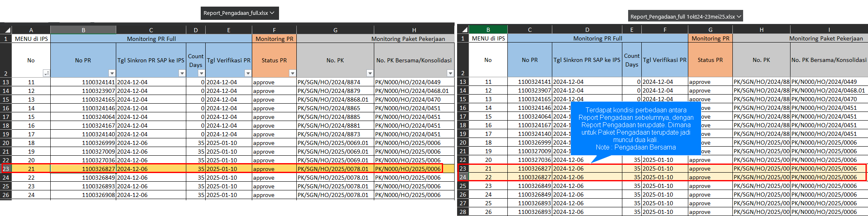868x216 pixels.
Task: Click filter button on No. PK Bersama/Konsolidasi header
Action: pyautogui.click(x=450, y=73)
